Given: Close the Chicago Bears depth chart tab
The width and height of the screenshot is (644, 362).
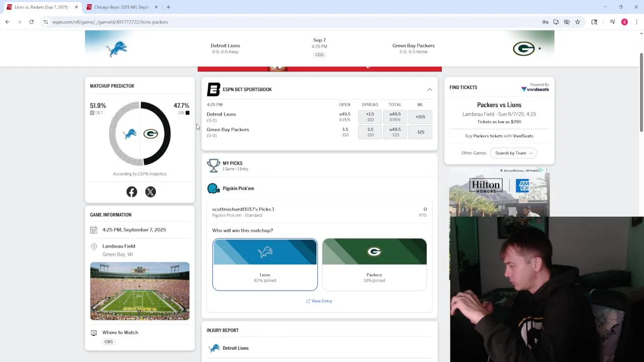Looking at the screenshot, I should click(x=156, y=7).
